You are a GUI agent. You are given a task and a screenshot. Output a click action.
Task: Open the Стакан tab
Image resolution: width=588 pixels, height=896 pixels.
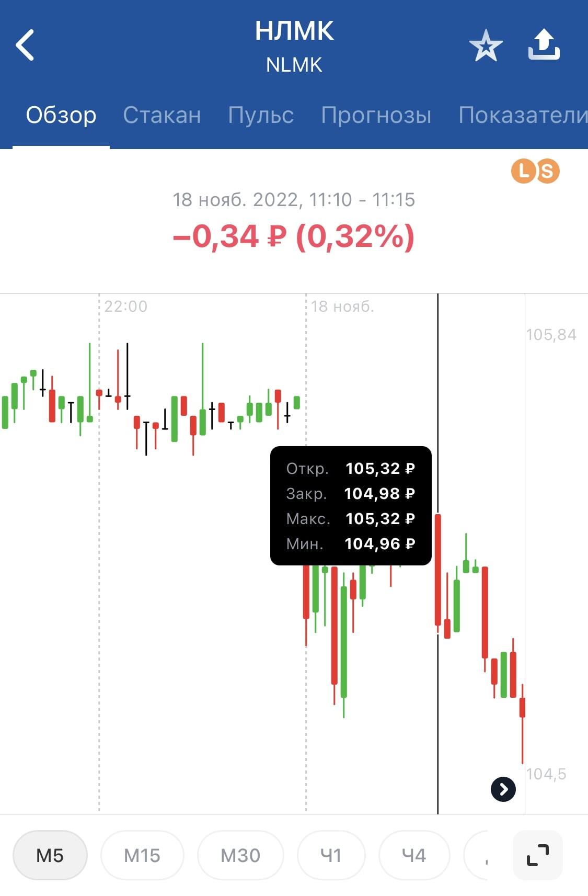click(x=162, y=115)
